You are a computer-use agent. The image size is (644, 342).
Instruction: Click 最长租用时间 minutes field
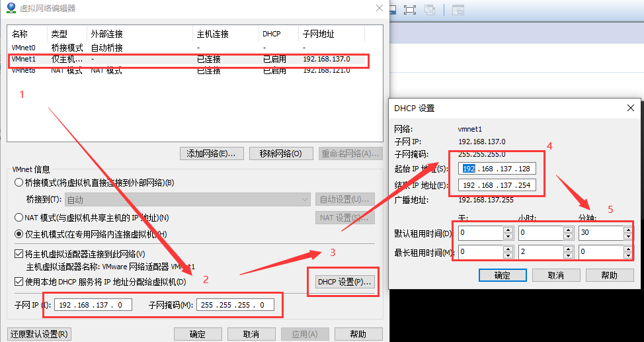coord(601,252)
